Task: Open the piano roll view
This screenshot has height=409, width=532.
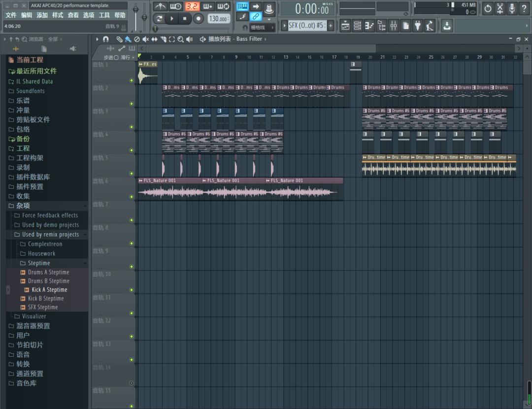Action: pos(369,25)
